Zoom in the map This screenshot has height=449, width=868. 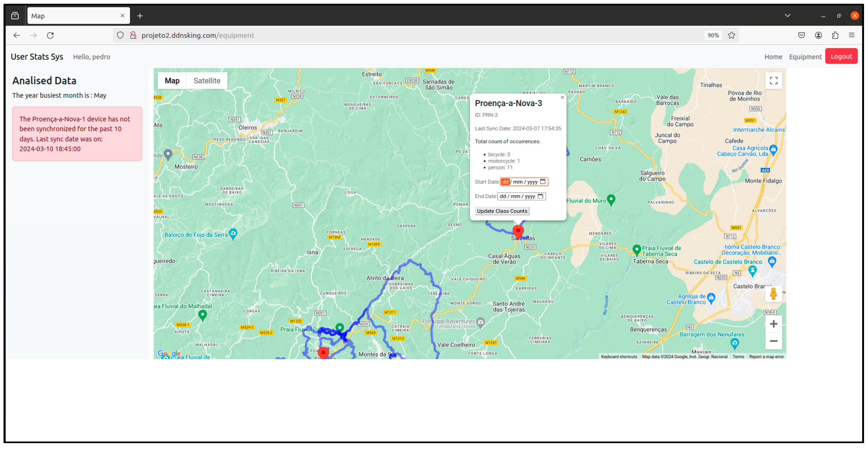coord(773,324)
